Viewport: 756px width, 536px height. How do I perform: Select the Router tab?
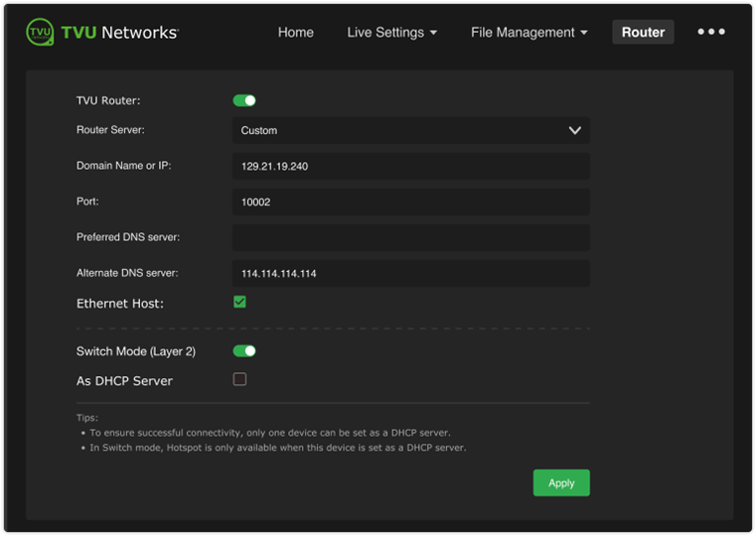click(x=643, y=33)
